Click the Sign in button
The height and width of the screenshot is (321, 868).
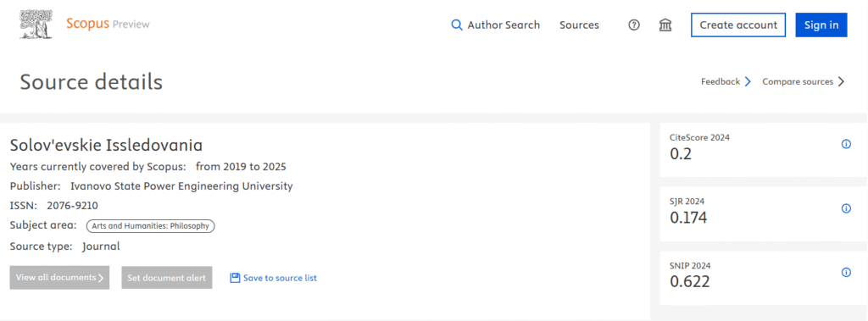point(821,25)
